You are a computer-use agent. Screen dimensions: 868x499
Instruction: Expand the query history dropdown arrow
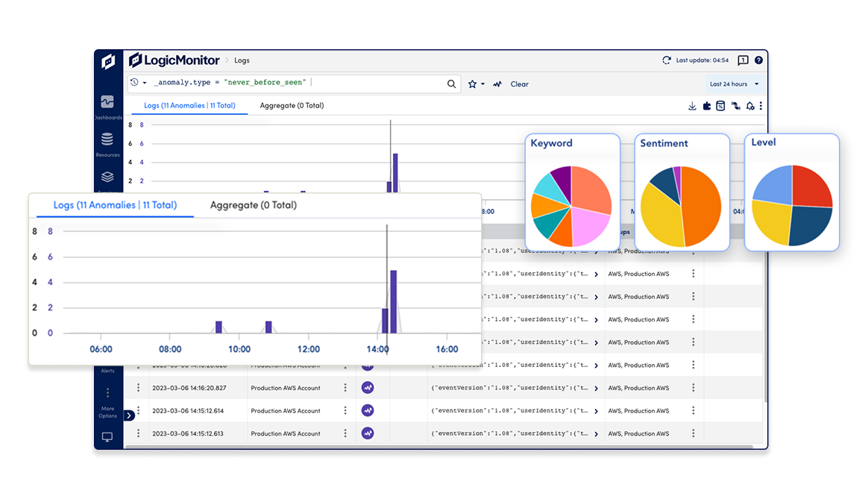click(x=145, y=83)
